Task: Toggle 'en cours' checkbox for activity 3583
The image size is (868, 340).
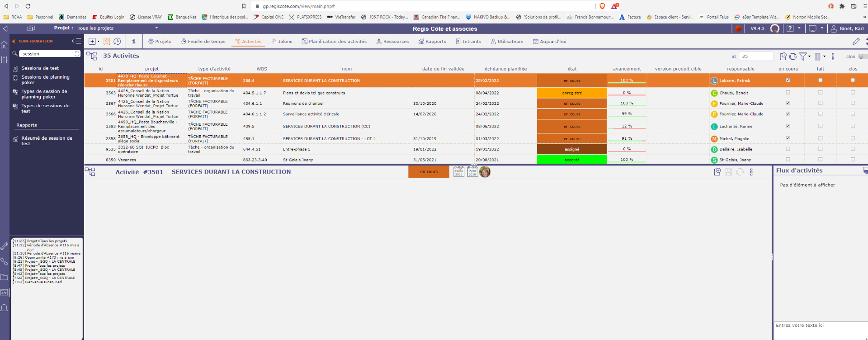Action: click(788, 126)
